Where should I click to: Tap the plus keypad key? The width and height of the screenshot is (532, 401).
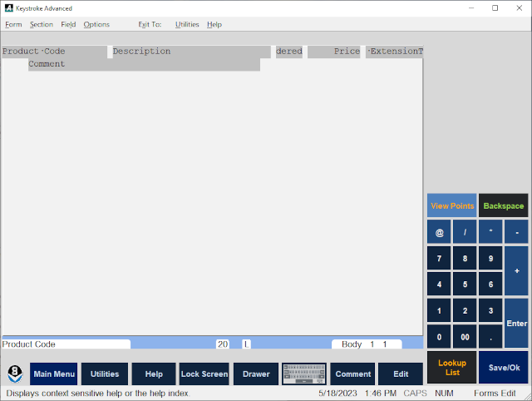coord(516,270)
